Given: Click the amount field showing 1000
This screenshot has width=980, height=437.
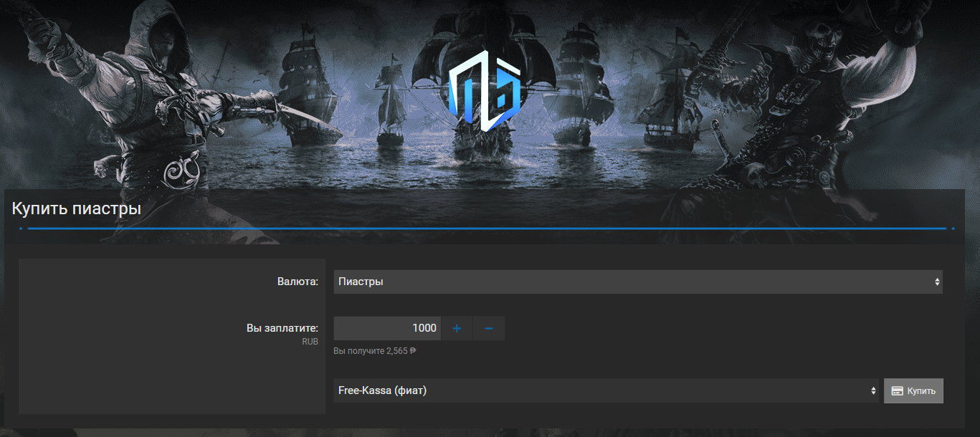Looking at the screenshot, I should click(387, 328).
